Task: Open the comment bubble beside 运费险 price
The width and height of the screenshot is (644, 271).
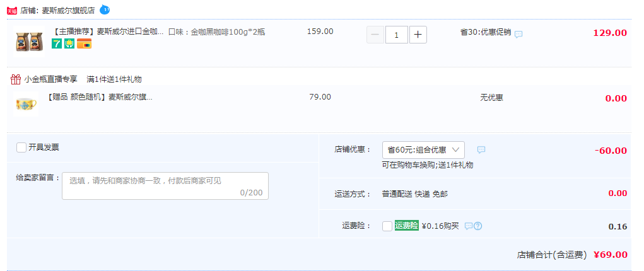Action: point(469,226)
